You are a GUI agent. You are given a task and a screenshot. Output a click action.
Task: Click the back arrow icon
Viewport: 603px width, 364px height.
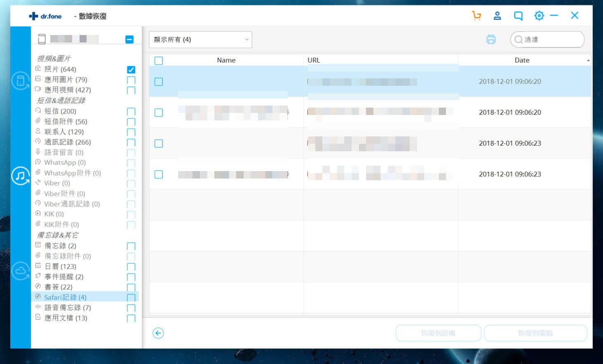(x=158, y=333)
